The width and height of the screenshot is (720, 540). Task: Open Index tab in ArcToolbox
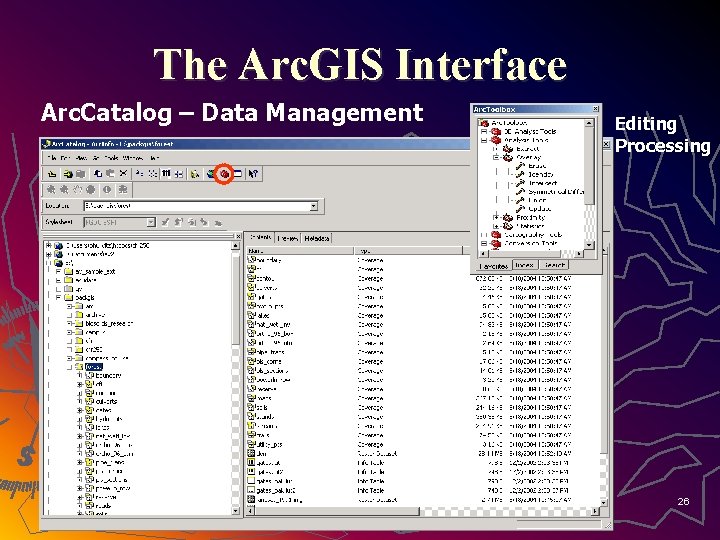(524, 265)
